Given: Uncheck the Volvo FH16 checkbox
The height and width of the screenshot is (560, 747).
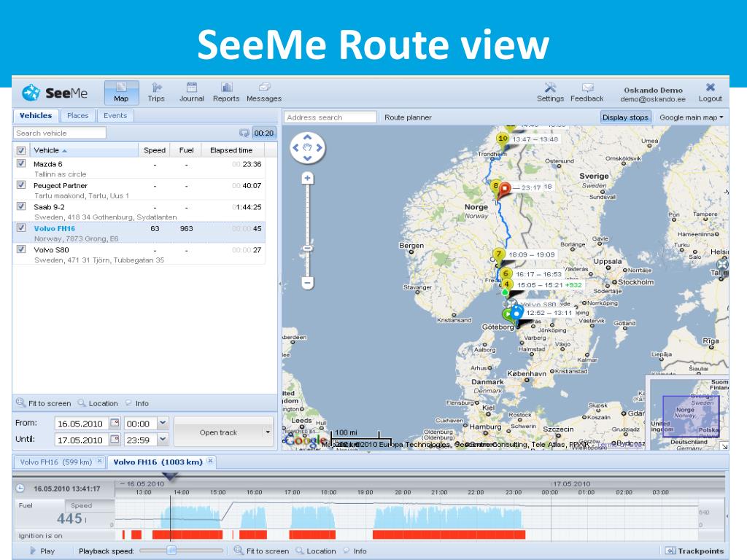Looking at the screenshot, I should click(x=21, y=227).
